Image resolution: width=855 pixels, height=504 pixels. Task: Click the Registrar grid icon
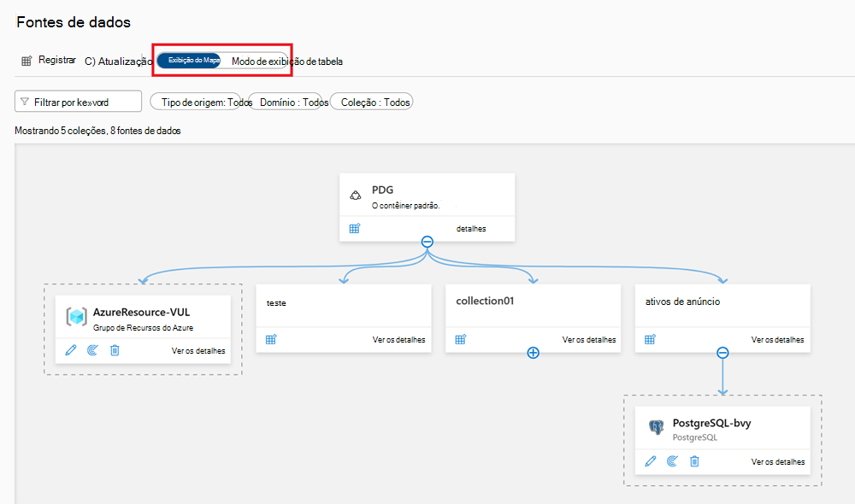[25, 61]
